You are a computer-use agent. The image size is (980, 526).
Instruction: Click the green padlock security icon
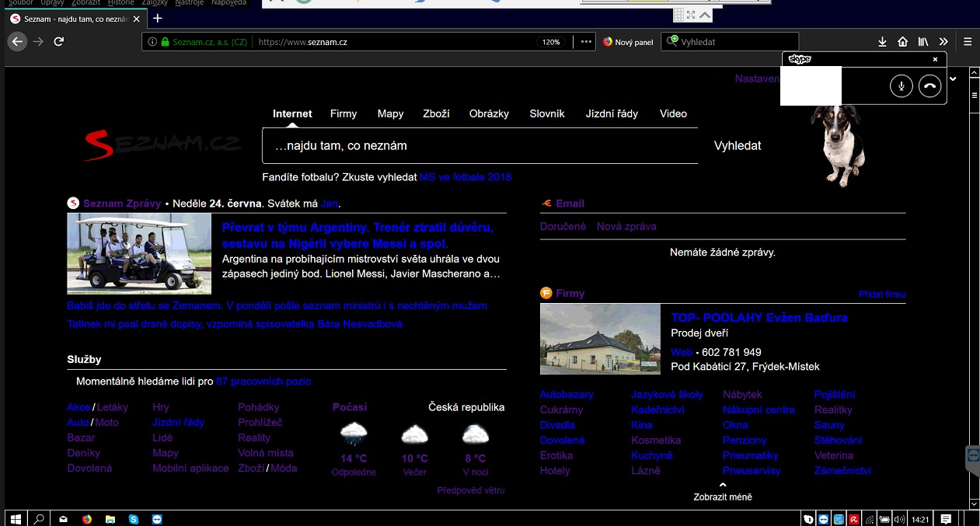(x=165, y=42)
